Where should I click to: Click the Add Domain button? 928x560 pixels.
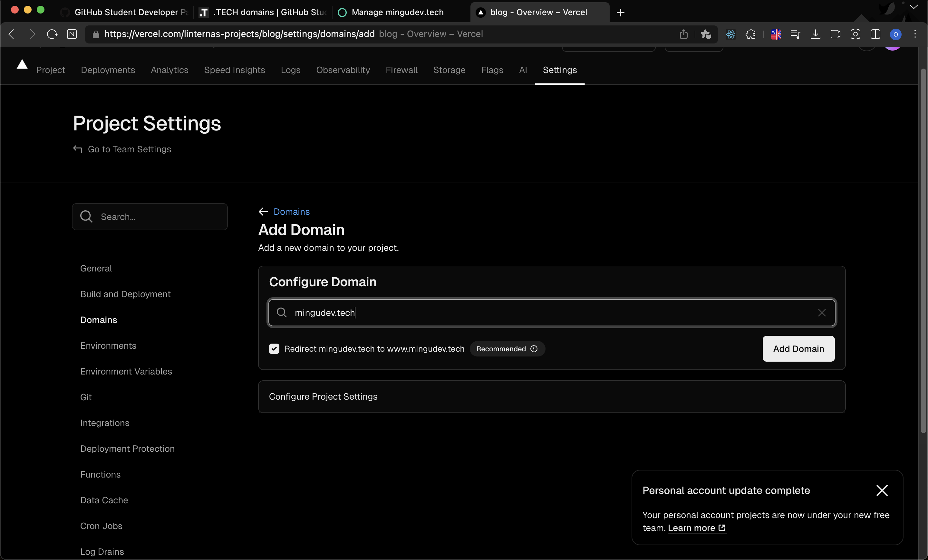pos(798,349)
